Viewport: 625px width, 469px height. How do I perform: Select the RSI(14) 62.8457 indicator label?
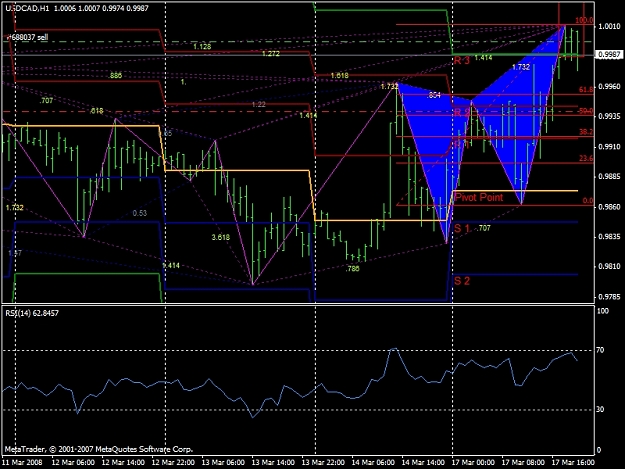pos(32,313)
